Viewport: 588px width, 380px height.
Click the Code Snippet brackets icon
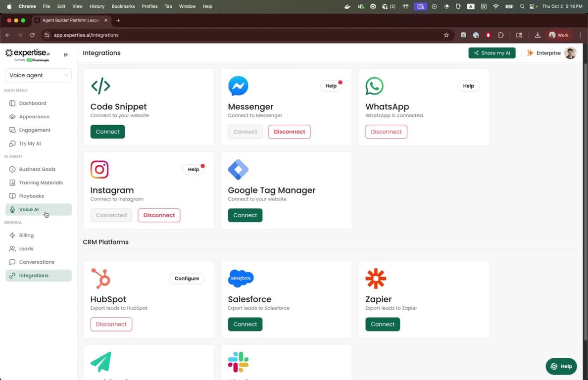[x=100, y=86]
